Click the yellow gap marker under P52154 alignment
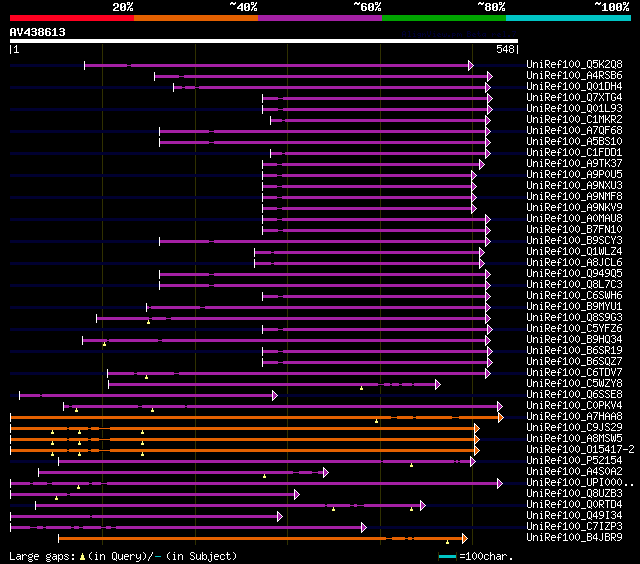Image resolution: width=640 pixels, height=564 pixels. (x=411, y=465)
